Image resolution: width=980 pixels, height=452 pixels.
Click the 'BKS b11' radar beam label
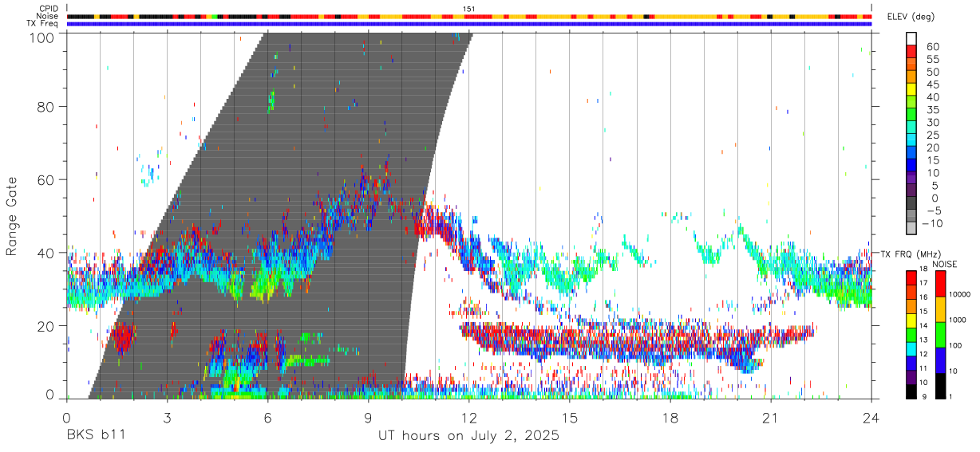click(95, 435)
